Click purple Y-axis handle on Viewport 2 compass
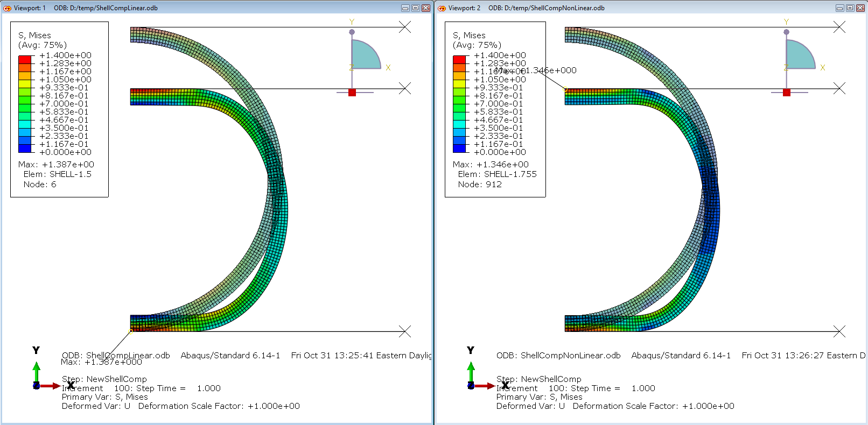 click(x=787, y=32)
